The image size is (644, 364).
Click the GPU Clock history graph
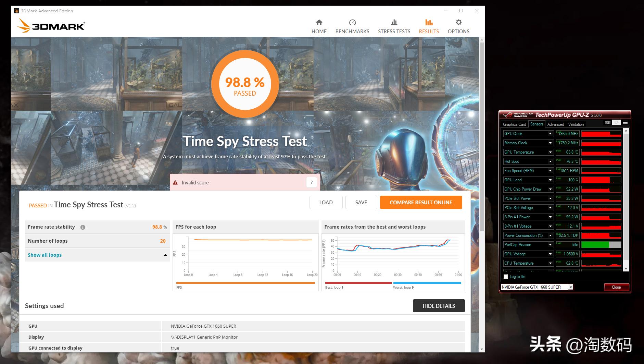[601, 134]
